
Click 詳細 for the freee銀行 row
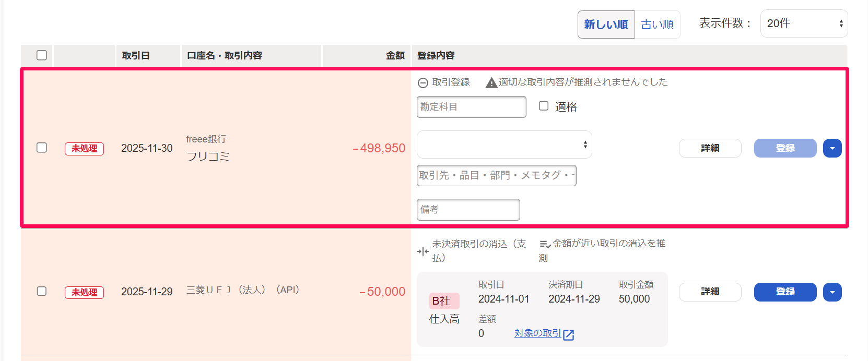710,148
